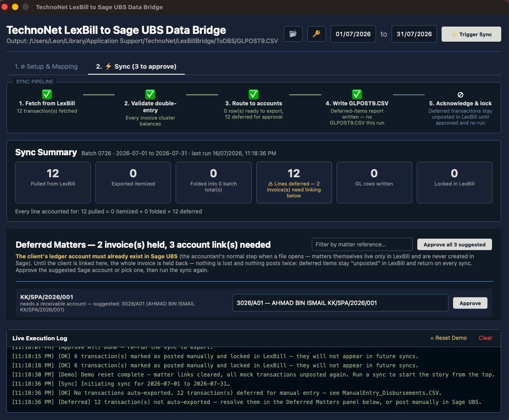Click the Sync Summary heading

(46, 153)
